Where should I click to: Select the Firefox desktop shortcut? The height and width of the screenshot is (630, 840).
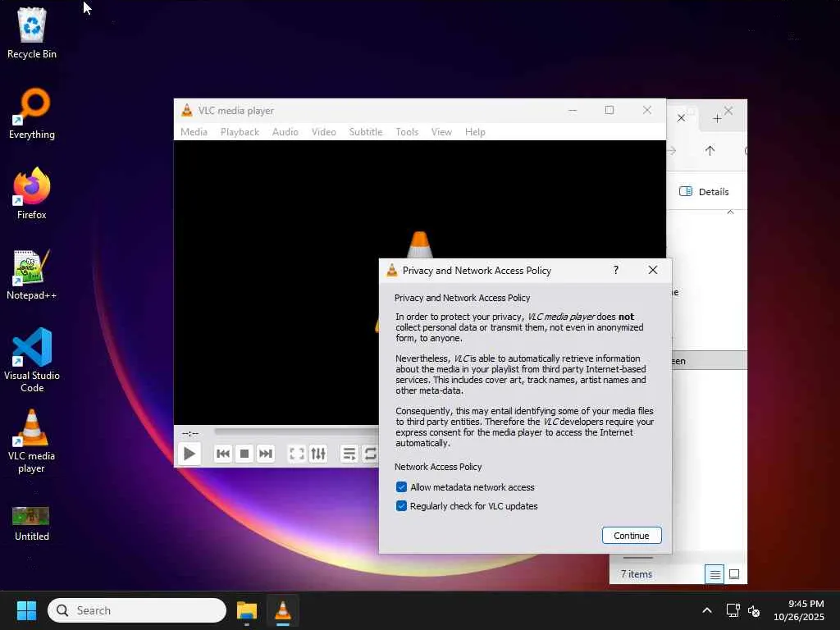click(32, 194)
